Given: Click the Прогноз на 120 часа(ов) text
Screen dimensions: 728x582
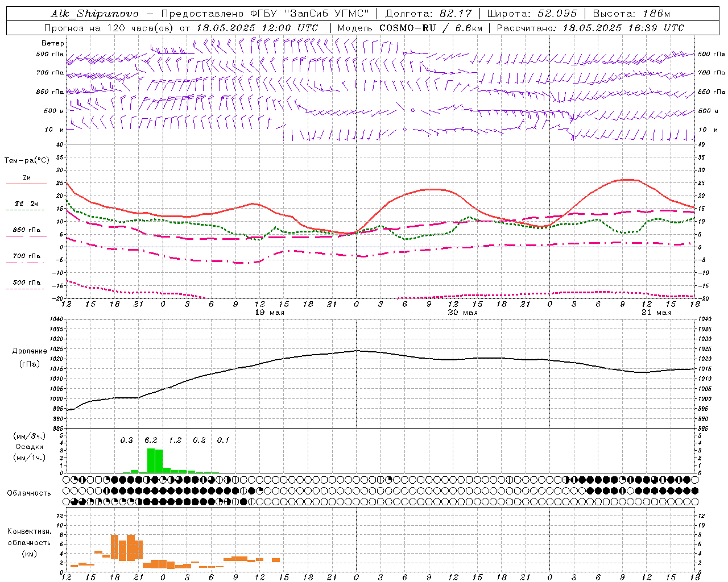Looking at the screenshot, I should click(x=110, y=28).
